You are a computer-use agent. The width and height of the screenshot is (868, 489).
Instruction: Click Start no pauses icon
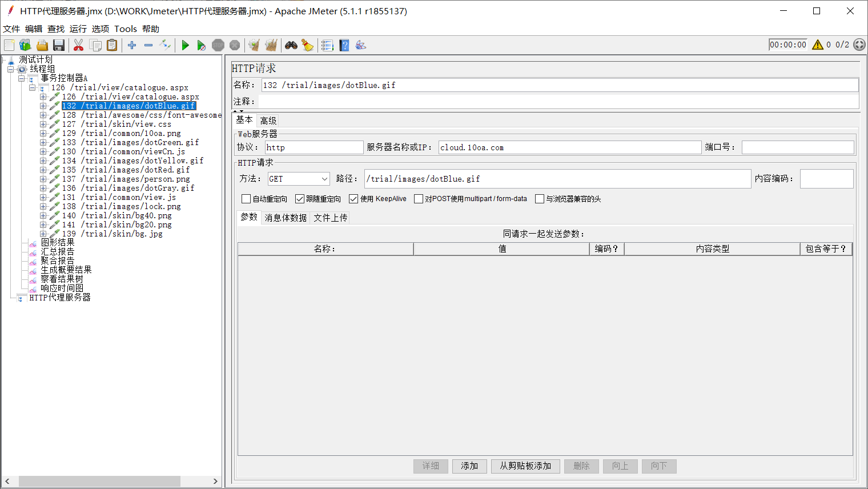201,45
